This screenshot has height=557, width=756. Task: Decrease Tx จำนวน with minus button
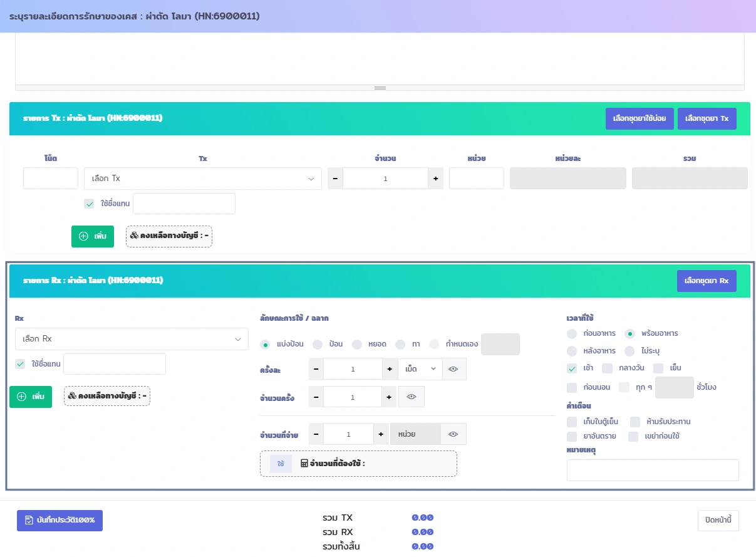pos(335,179)
